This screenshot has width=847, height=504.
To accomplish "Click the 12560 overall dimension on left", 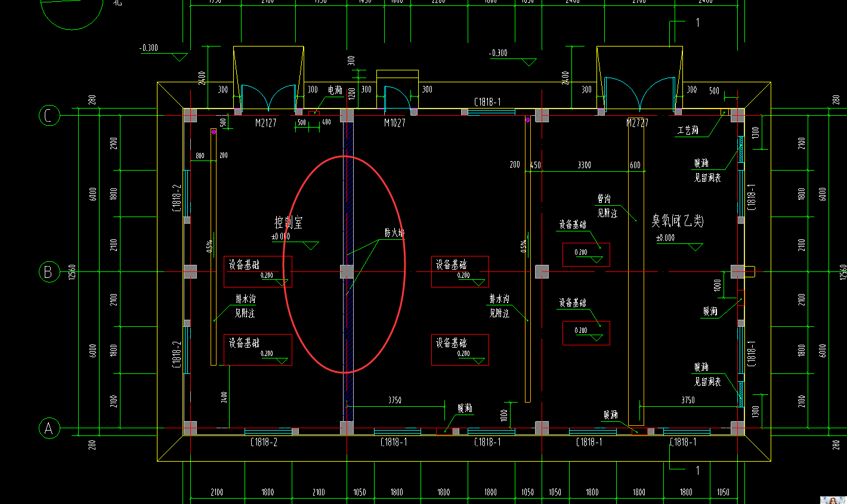I will pyautogui.click(x=73, y=272).
